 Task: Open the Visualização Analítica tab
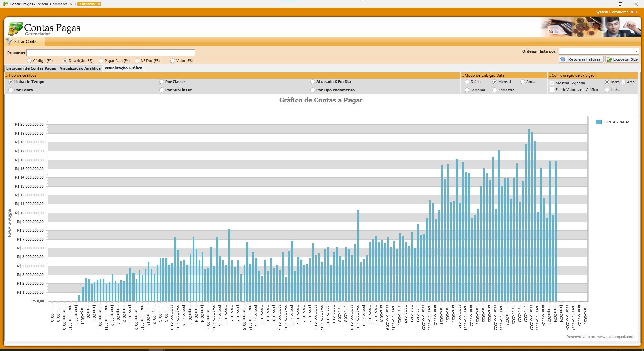[x=80, y=68]
